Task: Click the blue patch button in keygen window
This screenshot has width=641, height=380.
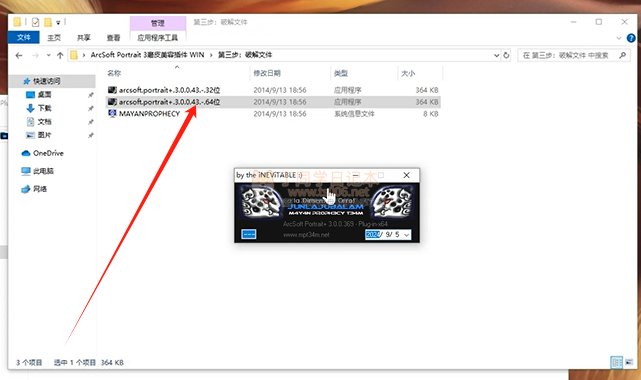Action: (249, 234)
